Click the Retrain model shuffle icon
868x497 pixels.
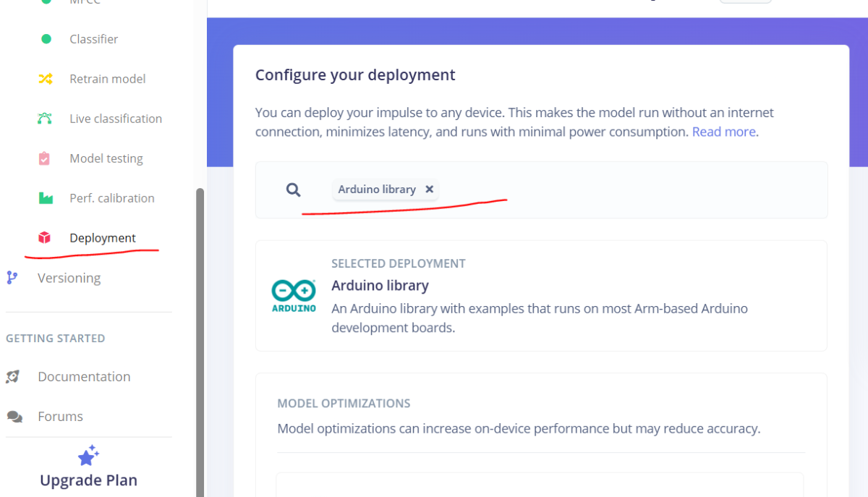46,79
